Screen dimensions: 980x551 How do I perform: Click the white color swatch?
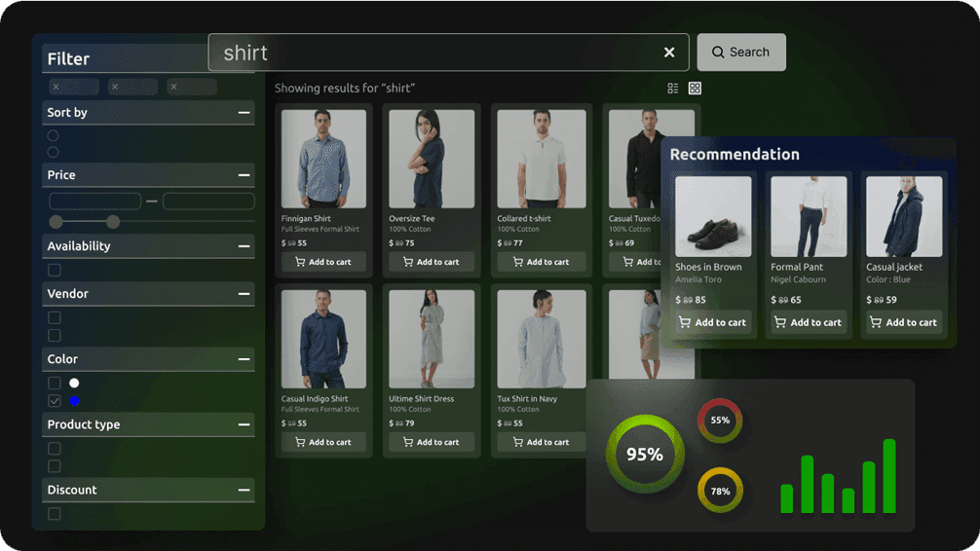click(74, 384)
